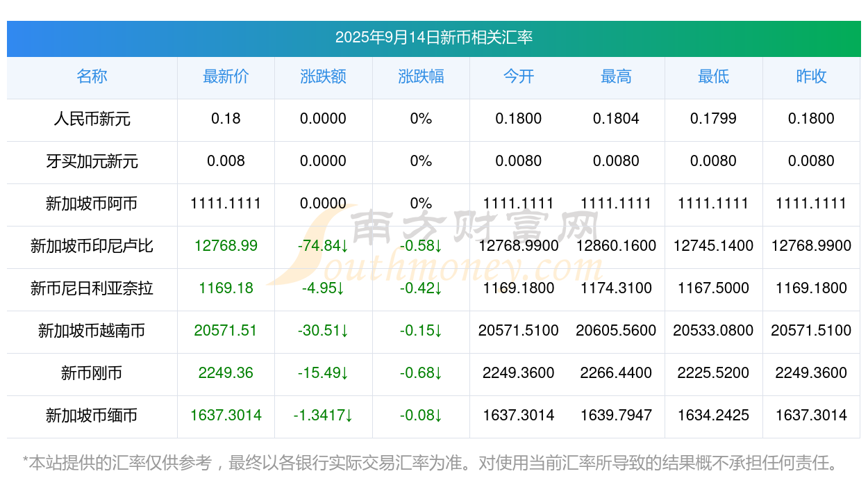Select the high value 1639.7947
This screenshot has height=485, width=868.
[x=617, y=416]
